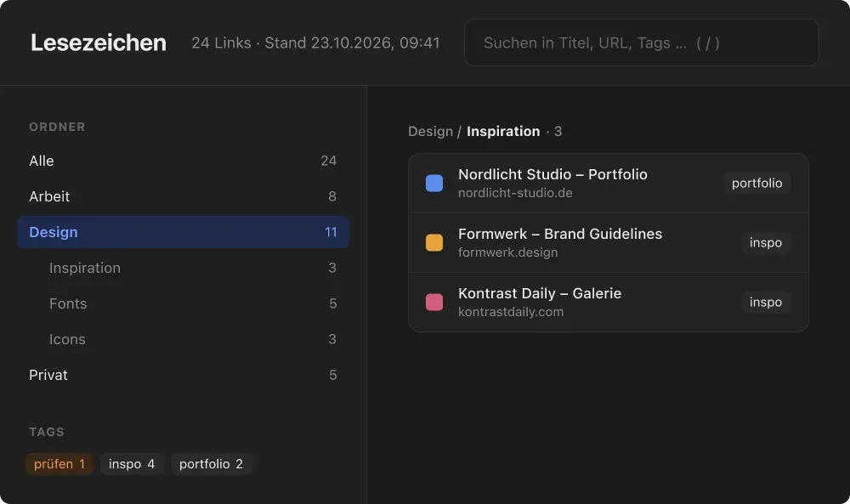This screenshot has width=850, height=504.
Task: Click the kontrastdaily.com URL
Action: [511, 312]
